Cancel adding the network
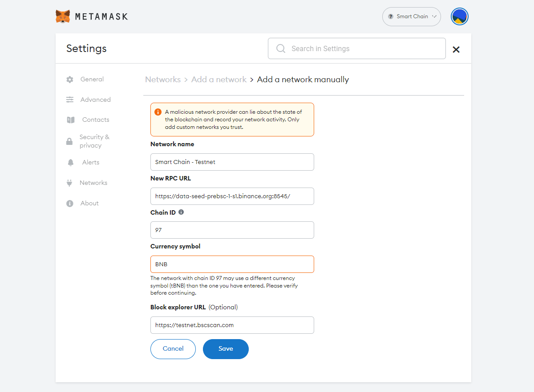This screenshot has width=534, height=392. point(173,349)
